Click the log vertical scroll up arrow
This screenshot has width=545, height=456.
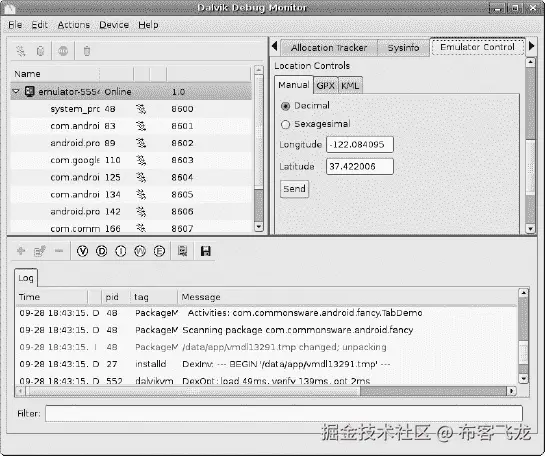523,293
